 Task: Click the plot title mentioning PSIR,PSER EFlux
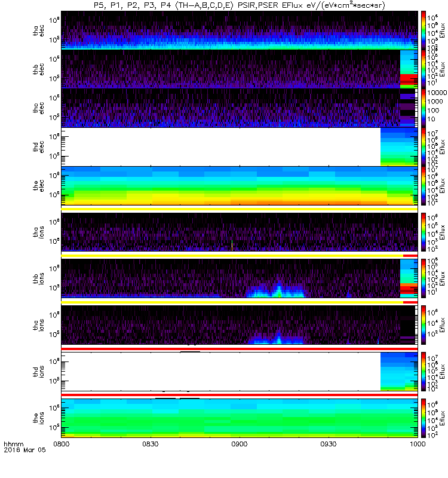(x=240, y=5)
